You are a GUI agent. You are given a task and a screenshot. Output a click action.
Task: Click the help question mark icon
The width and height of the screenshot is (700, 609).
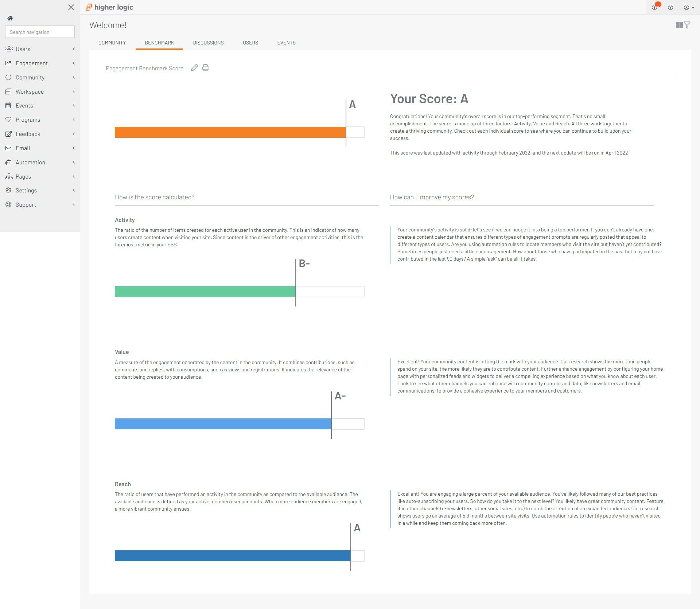(x=670, y=7)
